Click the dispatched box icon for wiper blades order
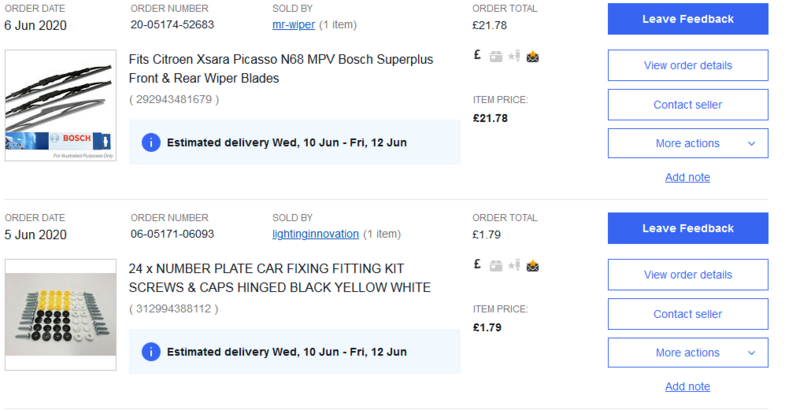Viewport: 800px width, 410px height. (x=496, y=57)
